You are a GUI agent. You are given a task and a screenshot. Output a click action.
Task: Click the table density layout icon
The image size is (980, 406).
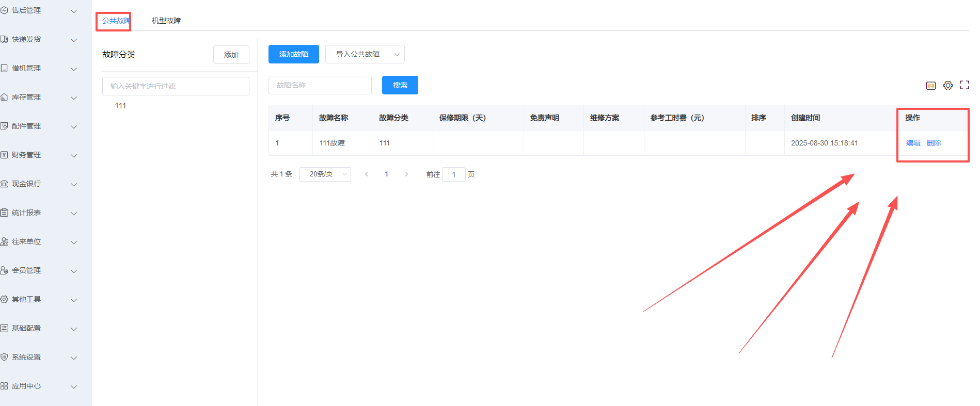click(930, 86)
